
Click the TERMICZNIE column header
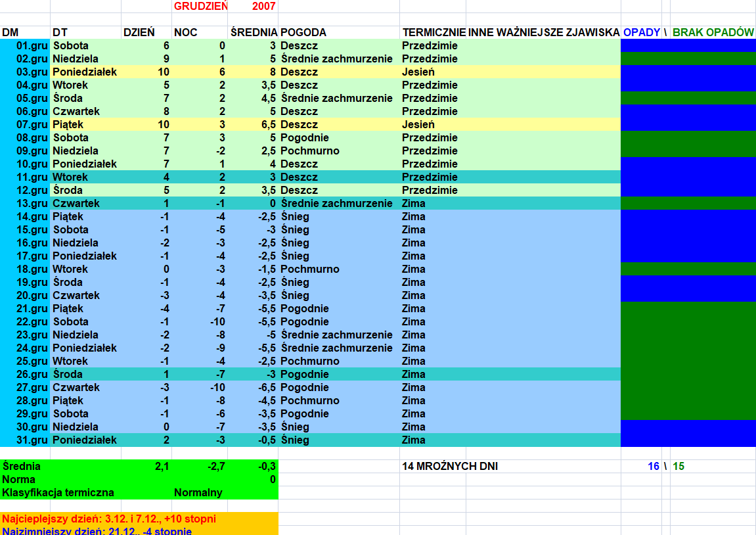[434, 32]
